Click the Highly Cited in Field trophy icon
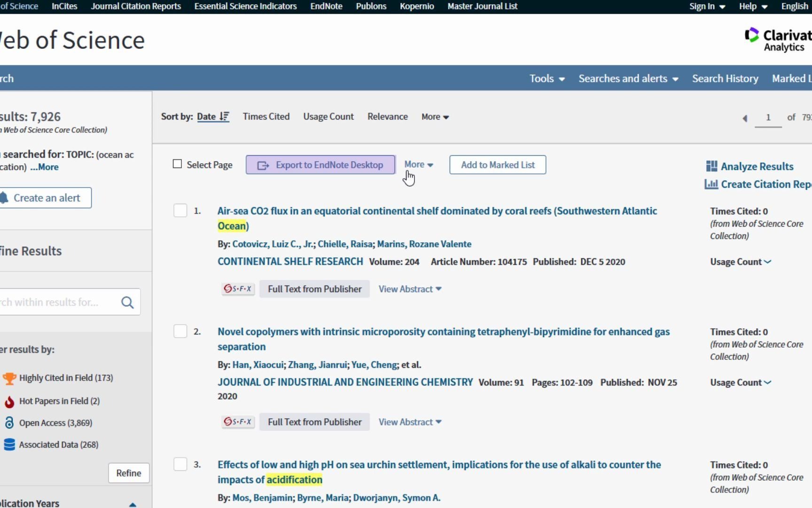The height and width of the screenshot is (508, 812). 9,378
